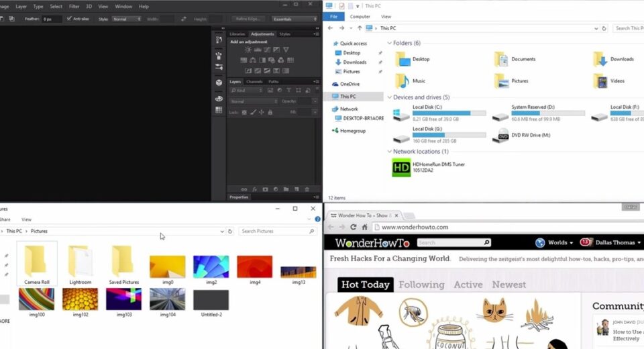Click the swap width and height icon
The height and width of the screenshot is (349, 644).
point(184,19)
